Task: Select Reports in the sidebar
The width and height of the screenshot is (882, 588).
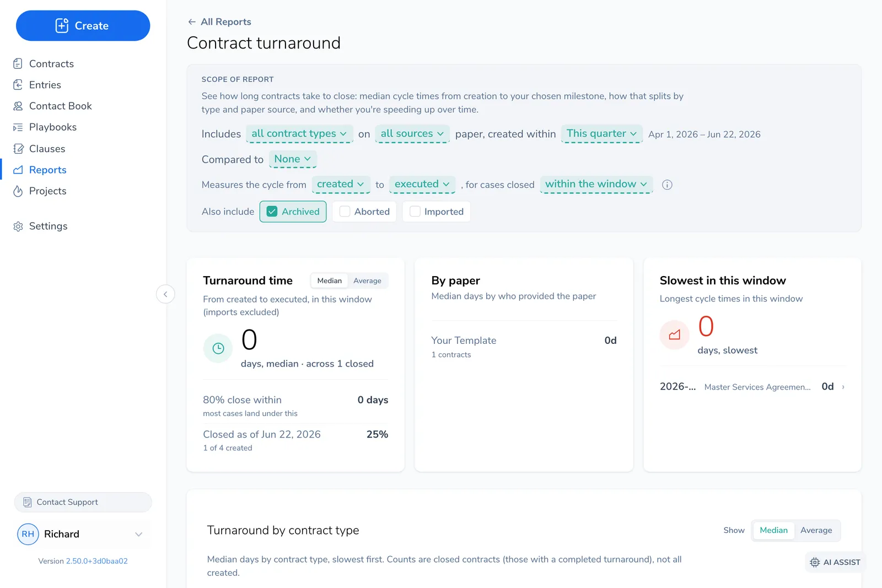Action: [48, 170]
